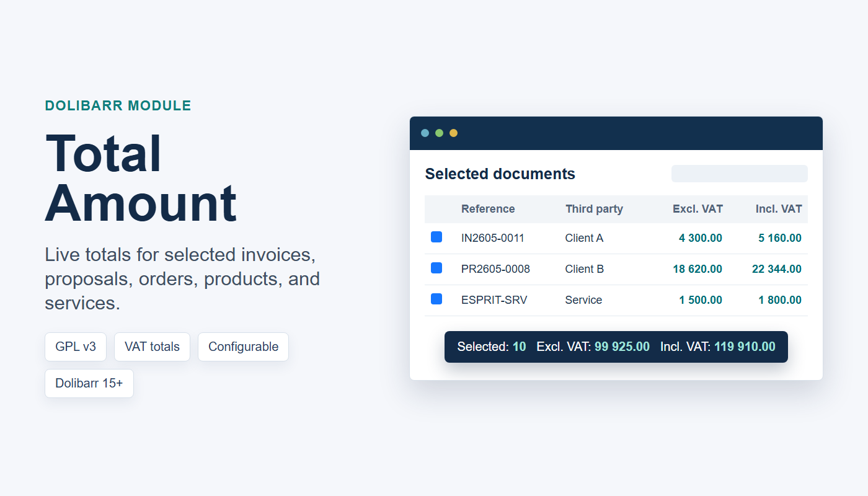Click the 119 910.00 total including VAT
This screenshot has width=868, height=496.
745,347
